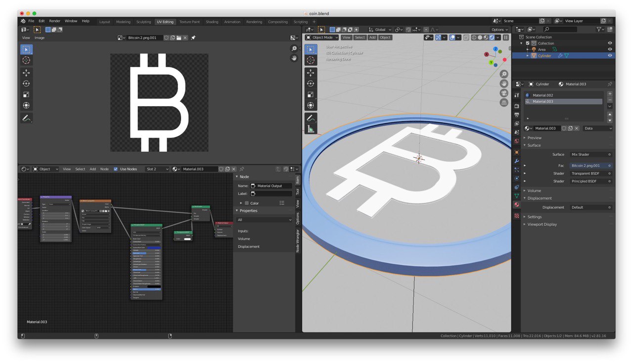Open the All dropdown in node Properties panel
The width and height of the screenshot is (633, 364).
pyautogui.click(x=265, y=220)
